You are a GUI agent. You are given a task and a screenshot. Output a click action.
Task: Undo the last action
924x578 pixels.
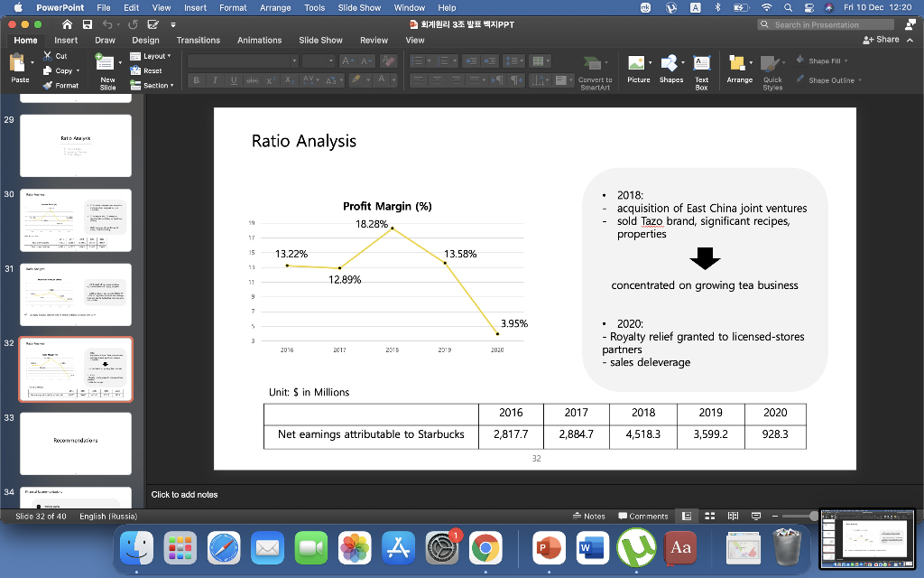pyautogui.click(x=107, y=24)
